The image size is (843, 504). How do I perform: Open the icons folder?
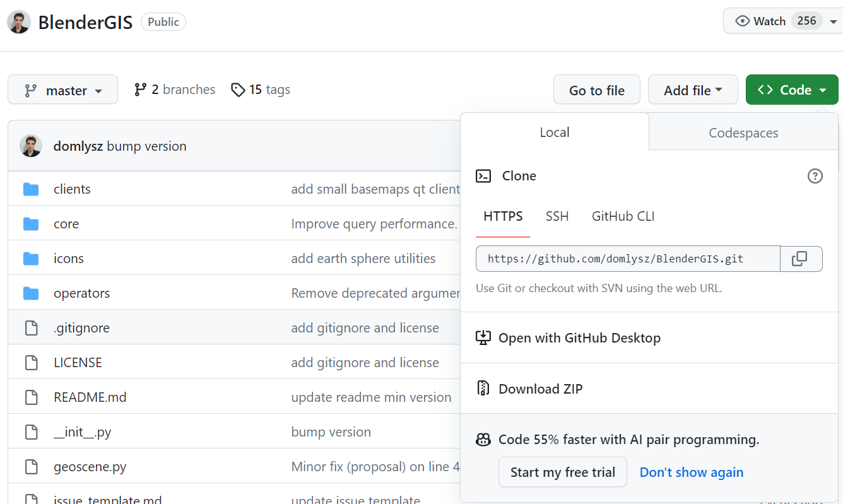click(69, 259)
